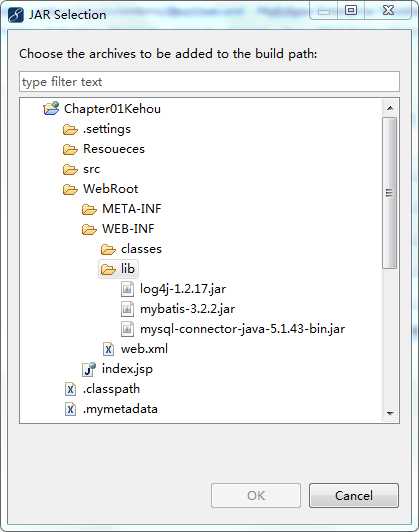This screenshot has height=532, width=419.
Task: Select the WebRoot folder label
Action: pyautogui.click(x=111, y=189)
